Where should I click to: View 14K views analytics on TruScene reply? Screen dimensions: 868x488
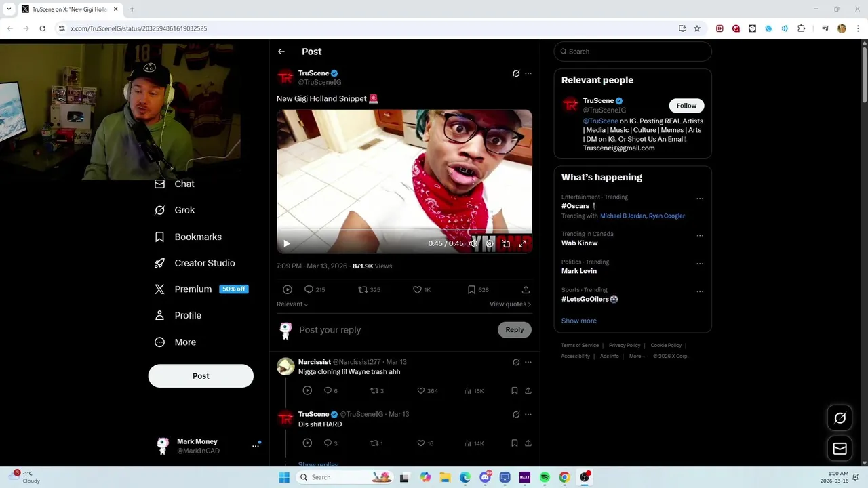(473, 443)
